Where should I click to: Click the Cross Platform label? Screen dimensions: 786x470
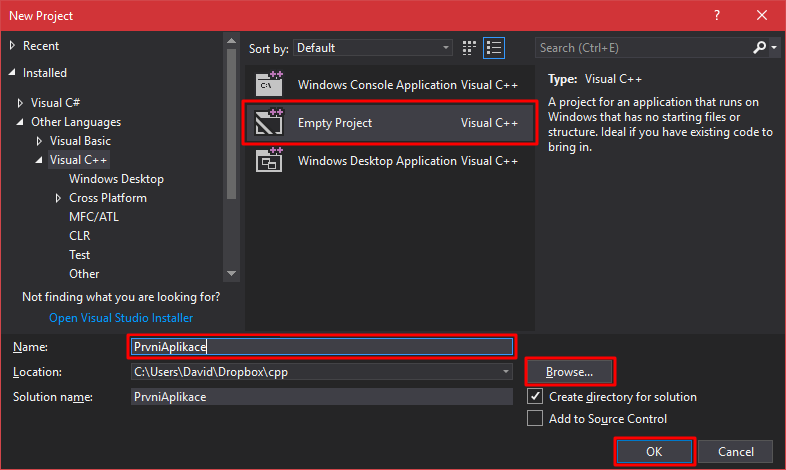pyautogui.click(x=108, y=198)
